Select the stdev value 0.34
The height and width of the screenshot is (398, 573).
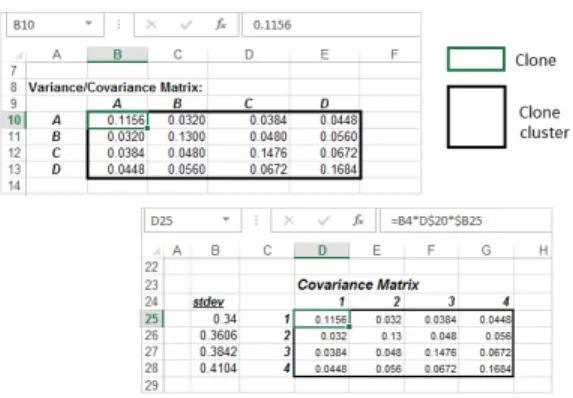[215, 319]
